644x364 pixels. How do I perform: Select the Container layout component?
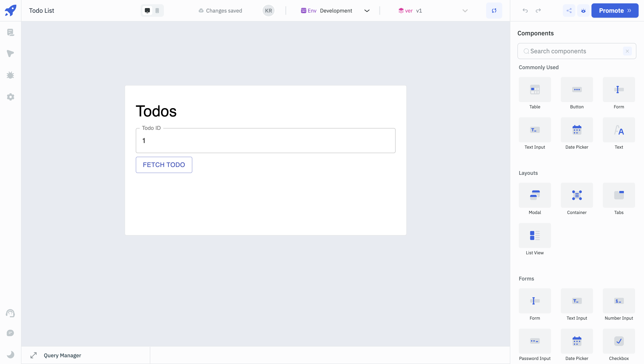click(x=577, y=199)
